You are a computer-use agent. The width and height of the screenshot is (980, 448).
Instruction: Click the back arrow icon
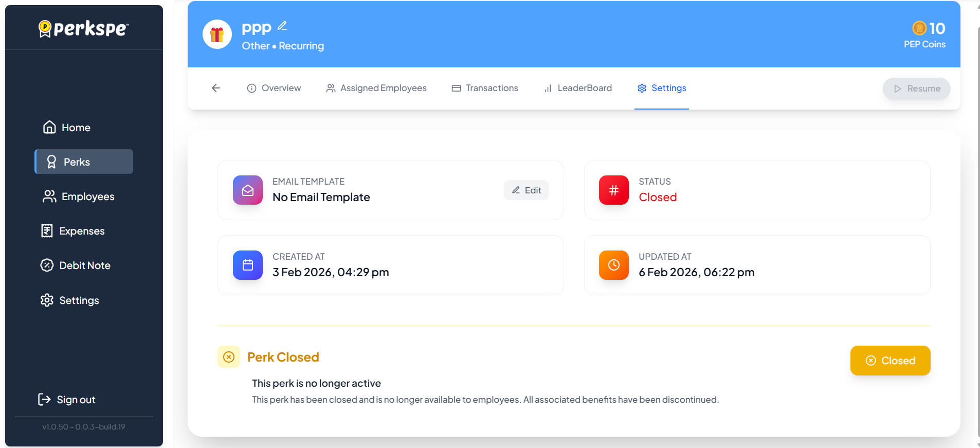pos(216,88)
